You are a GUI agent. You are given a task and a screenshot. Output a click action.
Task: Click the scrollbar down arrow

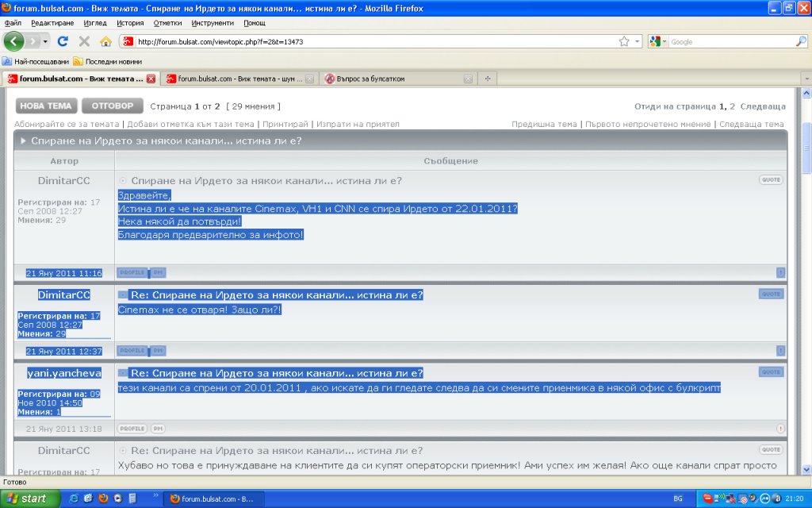coord(806,469)
